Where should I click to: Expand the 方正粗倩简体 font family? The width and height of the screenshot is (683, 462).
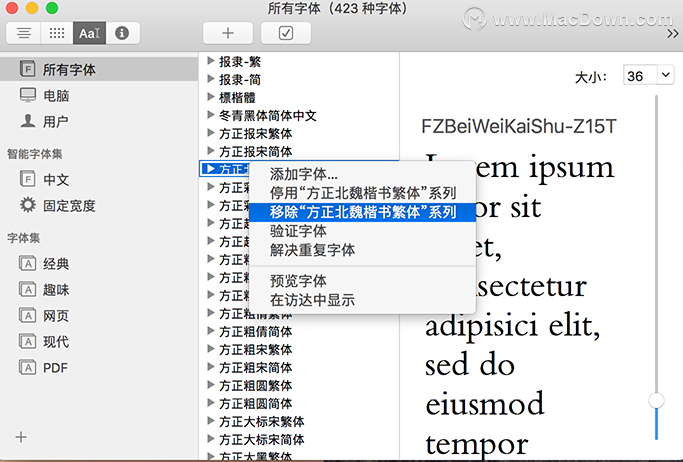click(x=211, y=331)
